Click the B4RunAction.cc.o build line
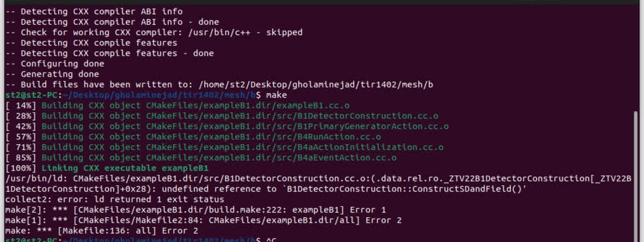The image size is (644, 242). click(193, 137)
